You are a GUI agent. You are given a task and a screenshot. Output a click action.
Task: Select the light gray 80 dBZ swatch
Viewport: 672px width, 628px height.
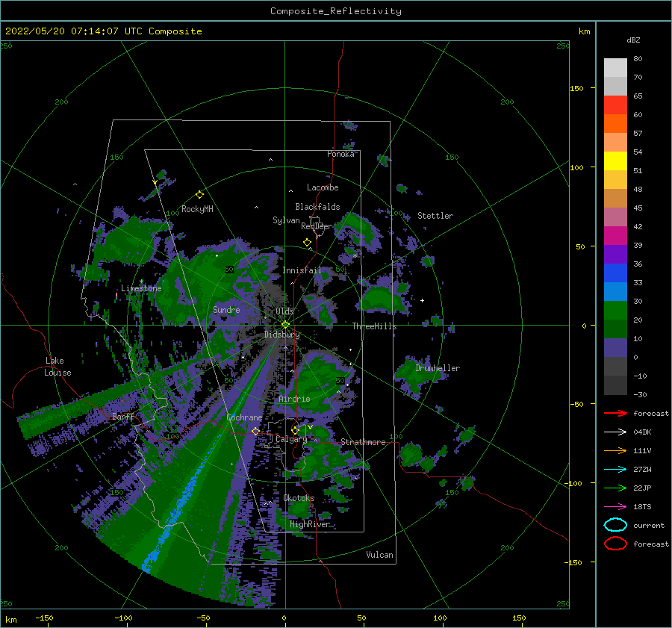615,68
